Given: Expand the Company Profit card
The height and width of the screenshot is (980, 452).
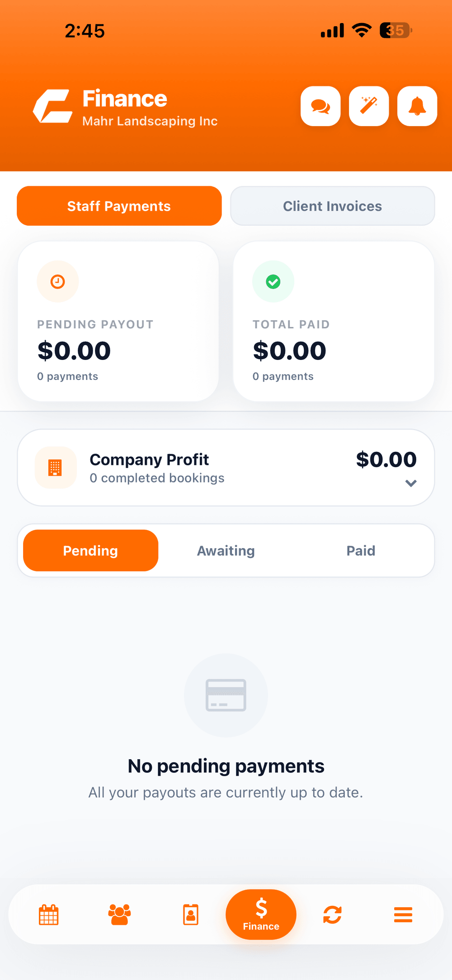Looking at the screenshot, I should (x=226, y=468).
